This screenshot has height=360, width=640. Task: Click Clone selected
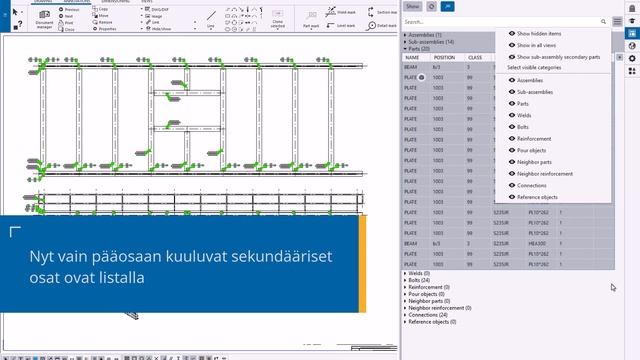click(278, 19)
